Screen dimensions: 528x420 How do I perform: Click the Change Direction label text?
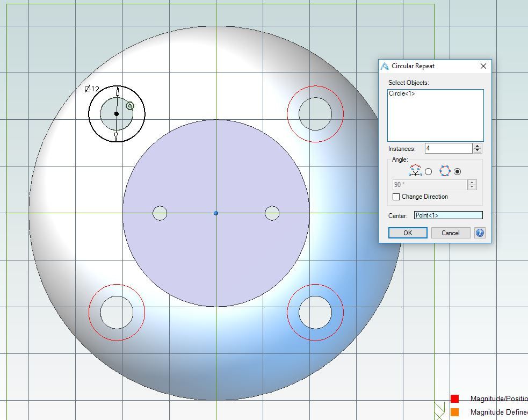click(425, 197)
